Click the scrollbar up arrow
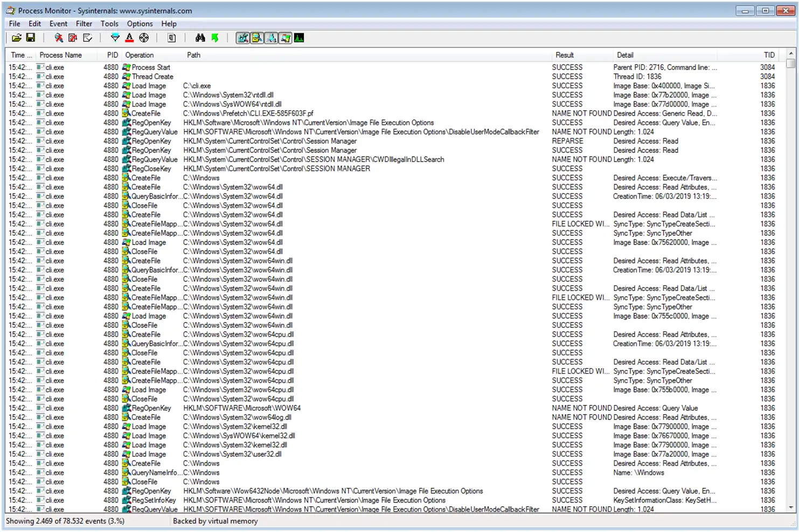 [790, 54]
